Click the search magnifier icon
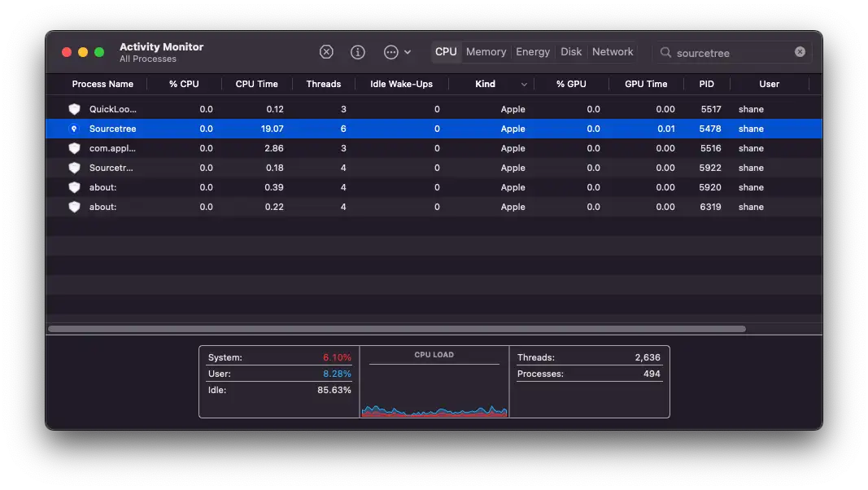 (x=665, y=52)
